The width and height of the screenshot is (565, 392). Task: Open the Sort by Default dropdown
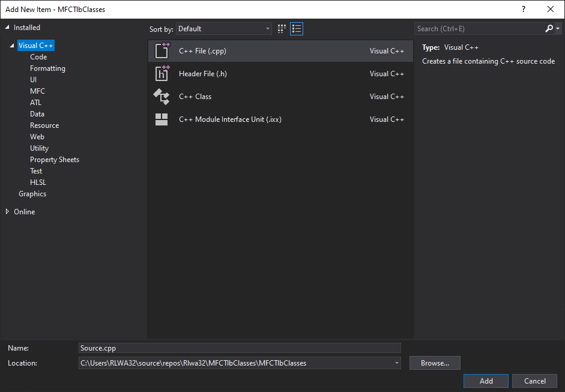tap(224, 29)
